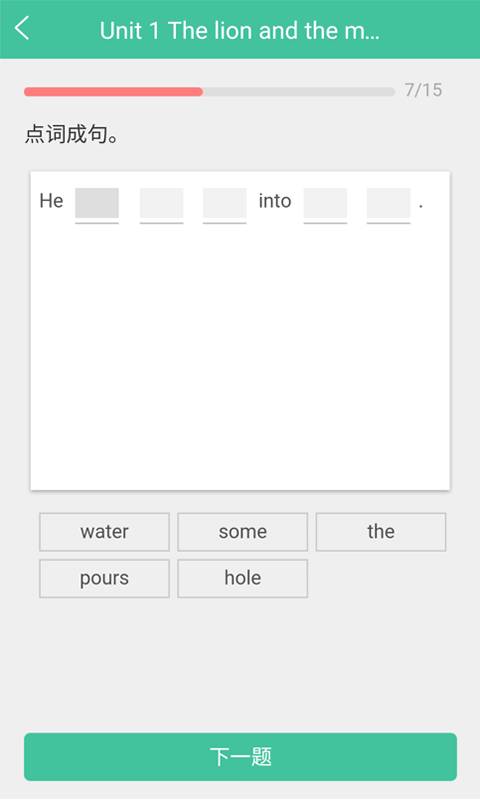Select the word 'some'
The height and width of the screenshot is (800, 480).
243,532
